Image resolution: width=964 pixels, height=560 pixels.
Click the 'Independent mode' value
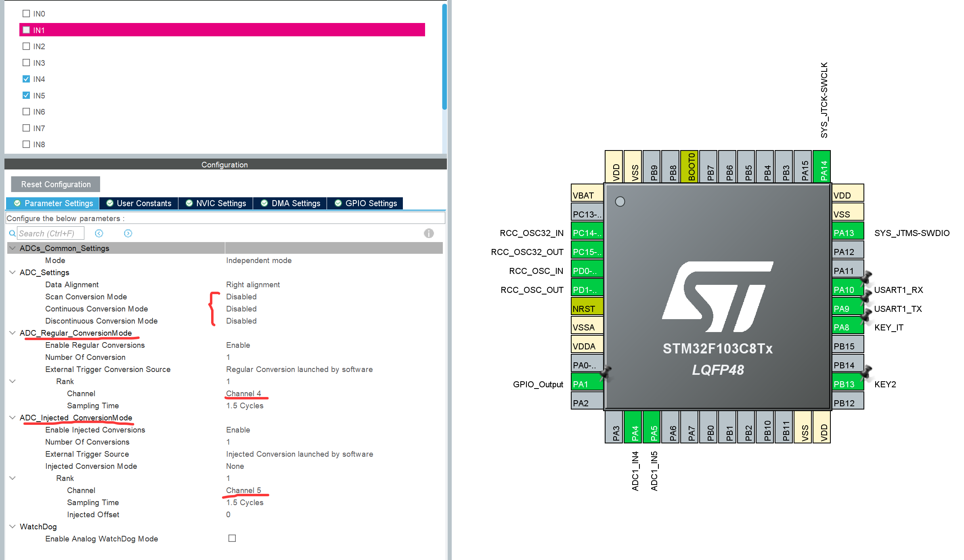259,260
